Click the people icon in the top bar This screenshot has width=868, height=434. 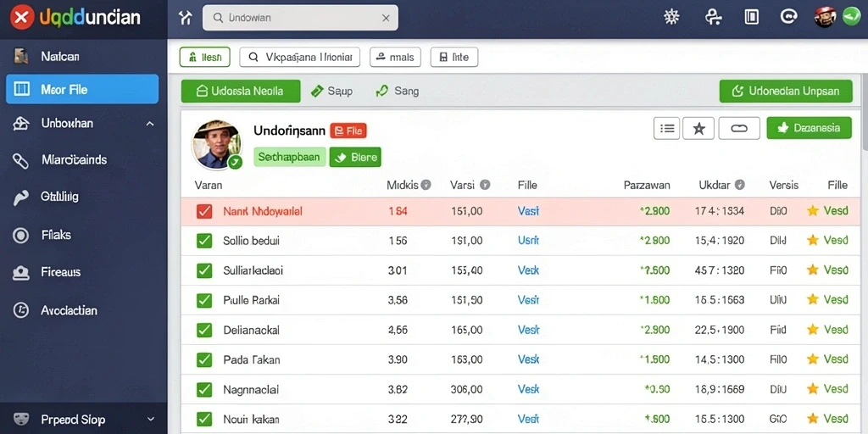click(713, 17)
